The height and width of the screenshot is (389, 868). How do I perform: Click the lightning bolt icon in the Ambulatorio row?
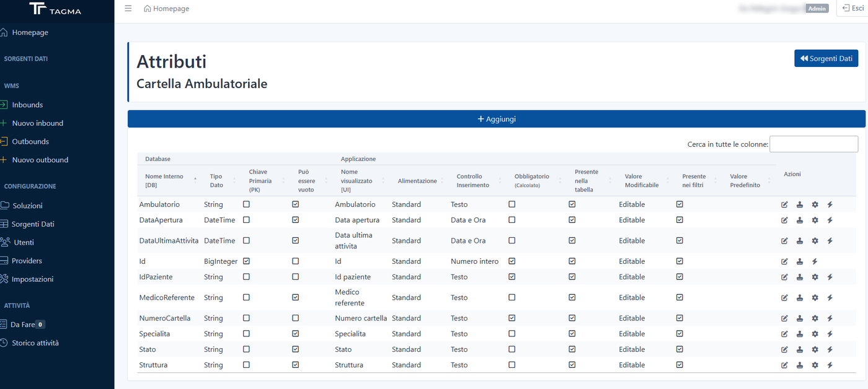point(830,204)
